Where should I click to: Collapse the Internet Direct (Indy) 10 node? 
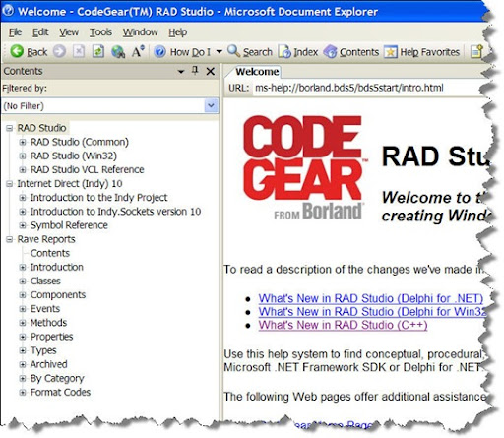pos(10,184)
